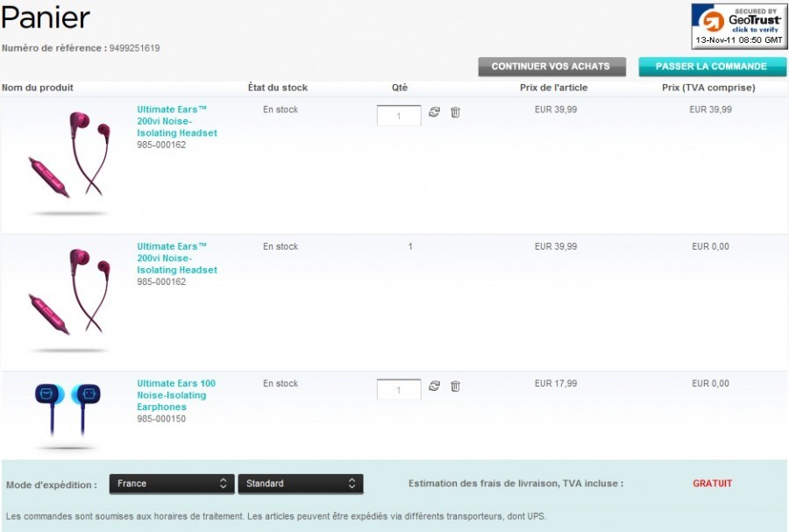Focus quantity field of first 200vi headset

[399, 116]
